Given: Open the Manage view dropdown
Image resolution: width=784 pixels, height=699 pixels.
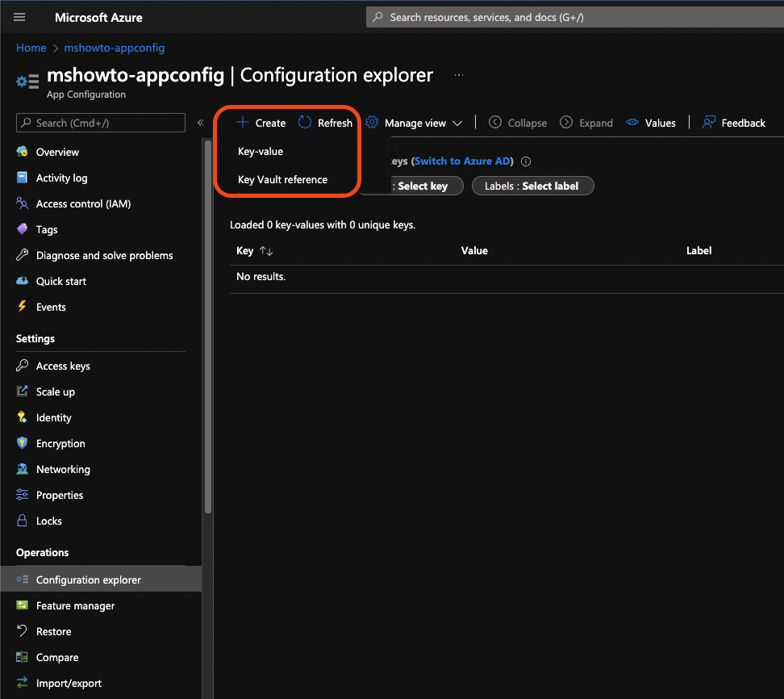Looking at the screenshot, I should [x=414, y=123].
